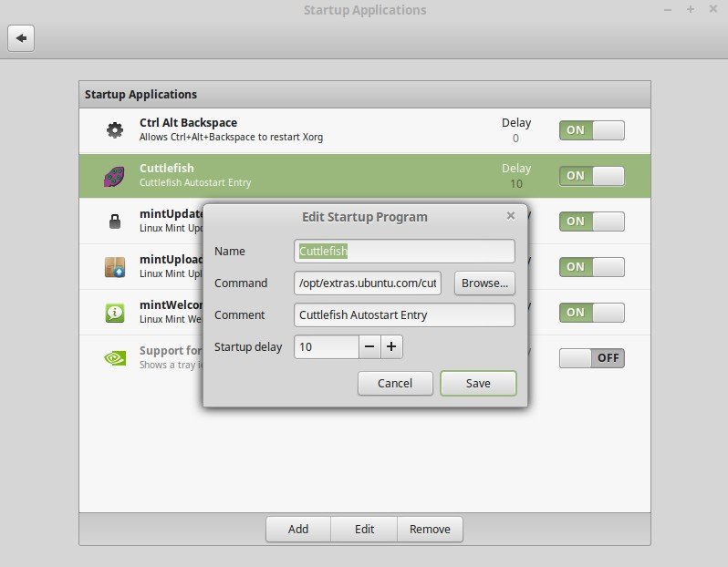Toggle the mintUpload startup switch

pos(591,267)
